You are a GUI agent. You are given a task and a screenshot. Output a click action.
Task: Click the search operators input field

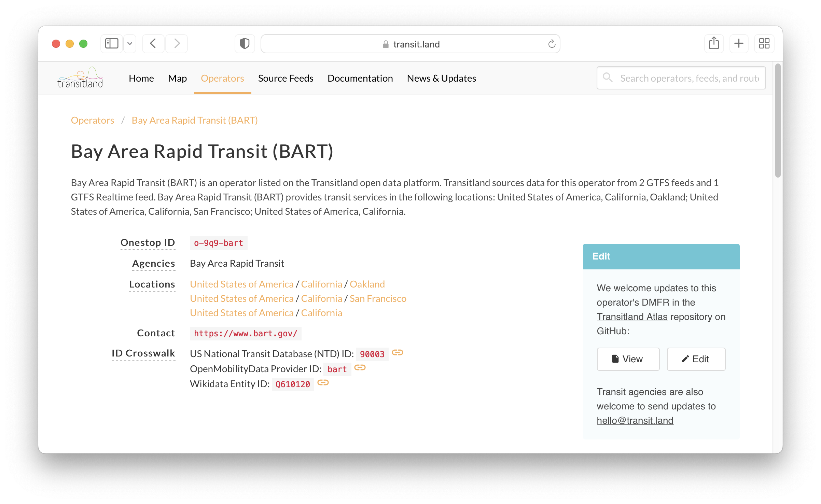click(x=683, y=78)
